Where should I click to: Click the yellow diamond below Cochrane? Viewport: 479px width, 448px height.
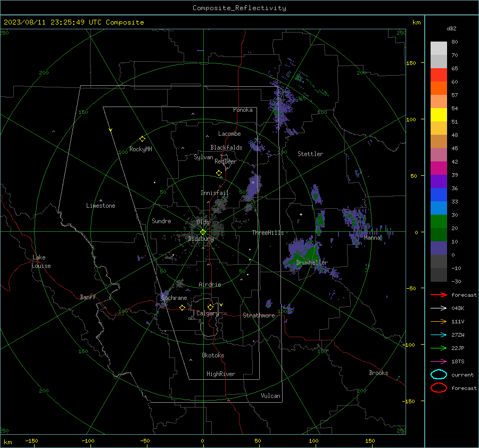pos(183,308)
